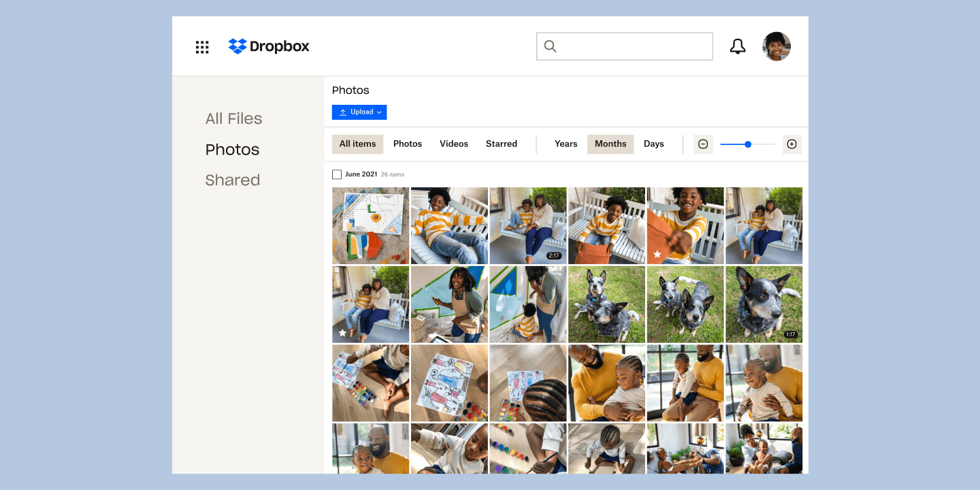Image resolution: width=980 pixels, height=490 pixels.
Task: Unstar the photo of the smiling child
Action: (657, 254)
